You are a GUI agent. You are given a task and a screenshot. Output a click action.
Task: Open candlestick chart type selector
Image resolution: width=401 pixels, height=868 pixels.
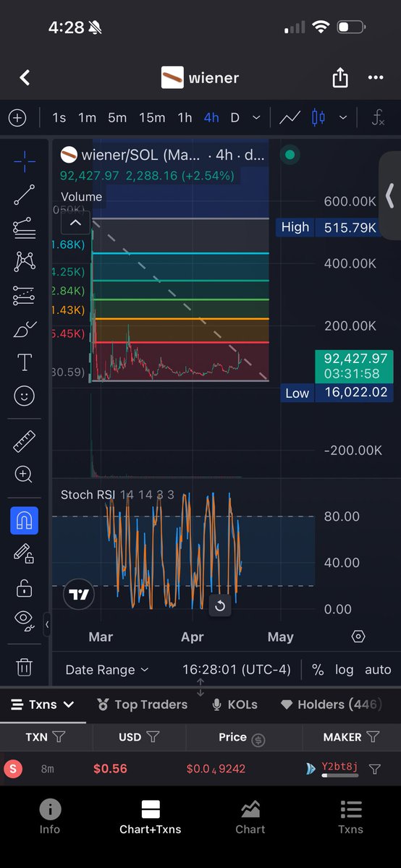318,117
